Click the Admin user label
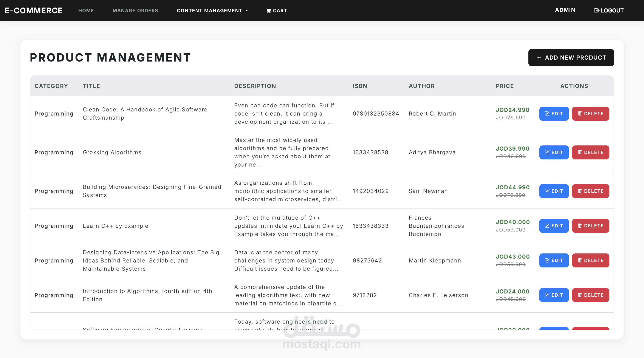Image resolution: width=644 pixels, height=358 pixels. (565, 10)
